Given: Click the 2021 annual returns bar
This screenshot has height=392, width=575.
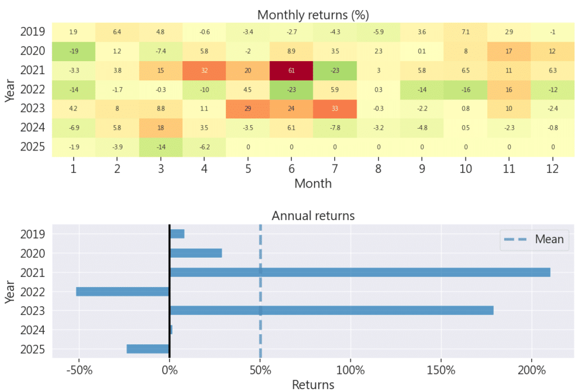Looking at the screenshot, I should tap(359, 272).
